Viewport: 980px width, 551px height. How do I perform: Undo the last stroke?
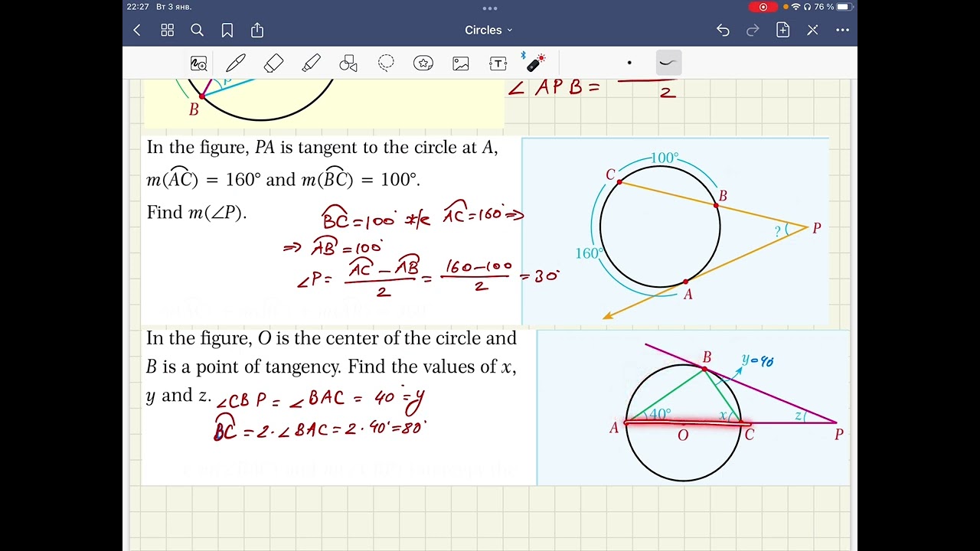tap(723, 30)
